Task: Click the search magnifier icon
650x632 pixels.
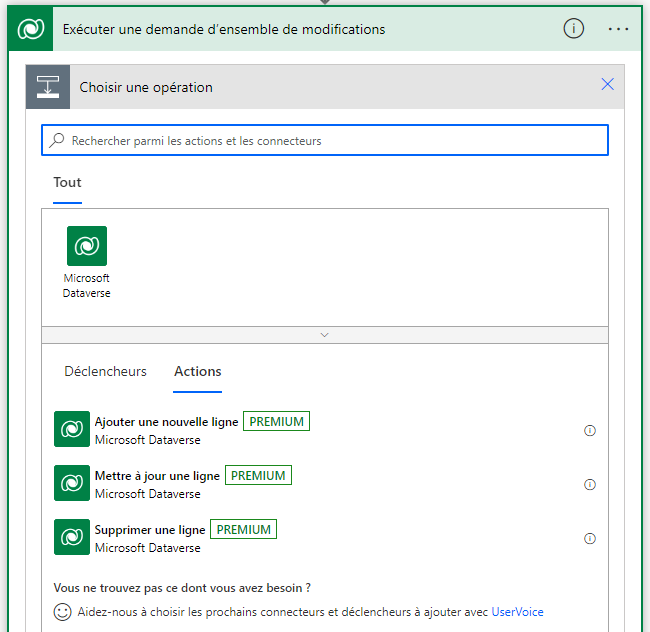Action: point(57,140)
